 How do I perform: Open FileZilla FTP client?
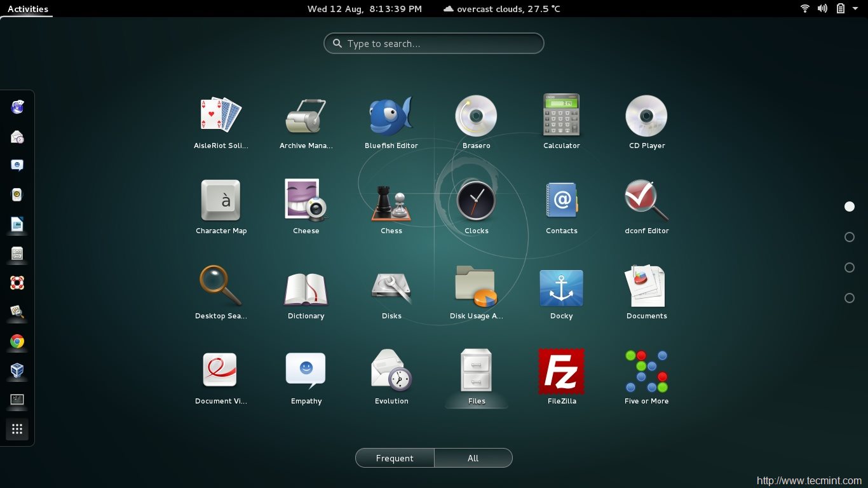(x=561, y=370)
